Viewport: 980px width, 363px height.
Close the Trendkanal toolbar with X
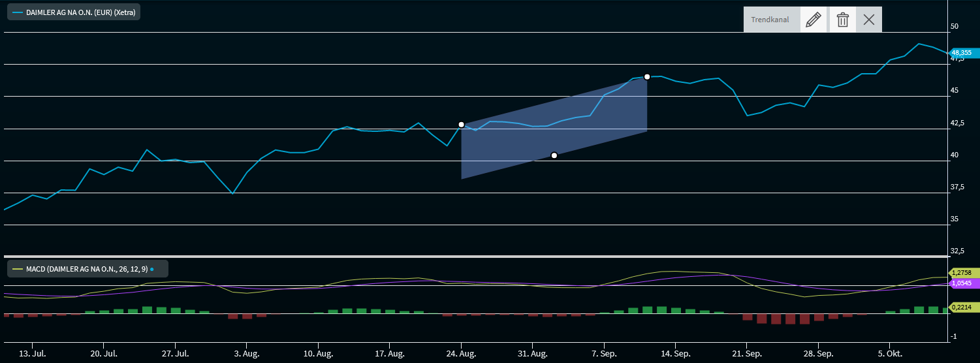coord(869,20)
